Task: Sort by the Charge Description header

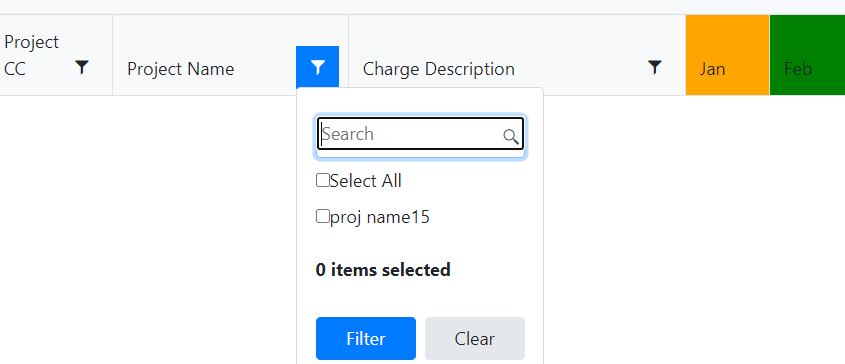Action: click(x=439, y=69)
